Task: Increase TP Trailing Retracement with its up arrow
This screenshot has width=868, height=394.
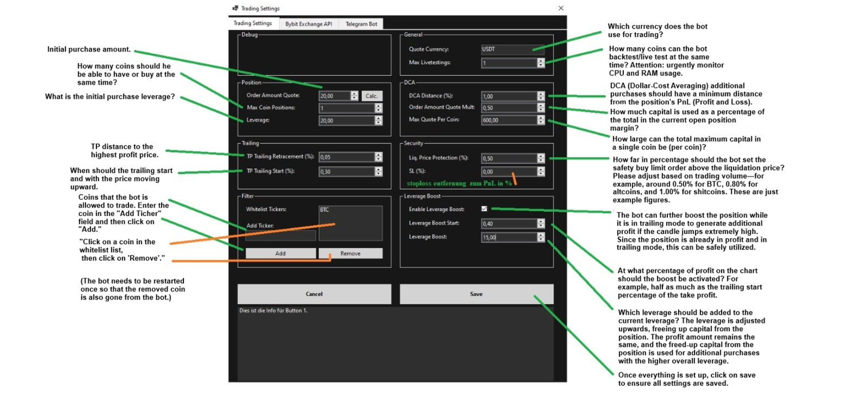Action: tap(379, 155)
